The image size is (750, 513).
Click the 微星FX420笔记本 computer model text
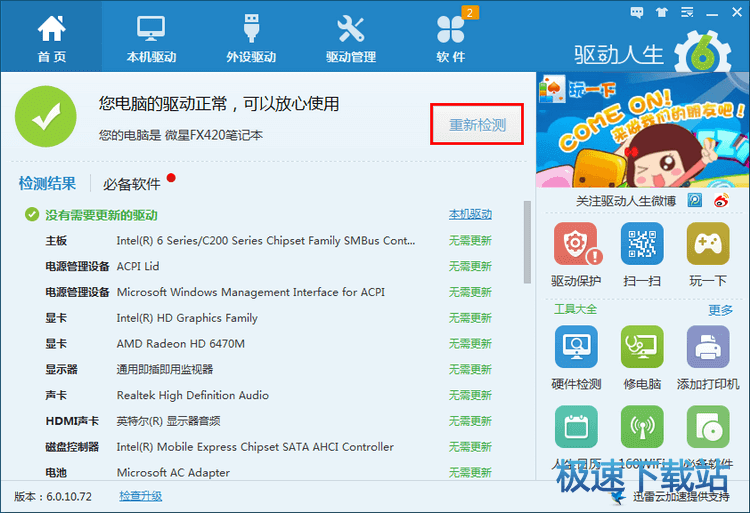click(214, 135)
